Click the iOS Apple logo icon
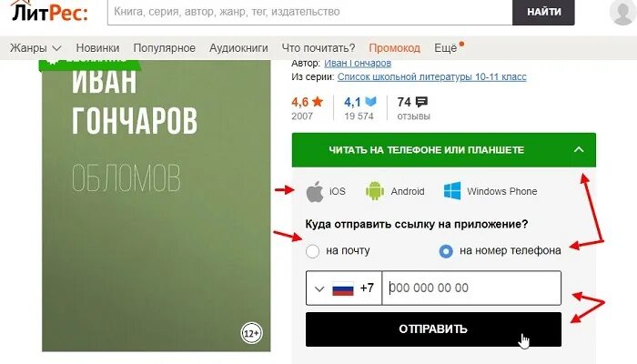637x364 pixels. tap(315, 191)
